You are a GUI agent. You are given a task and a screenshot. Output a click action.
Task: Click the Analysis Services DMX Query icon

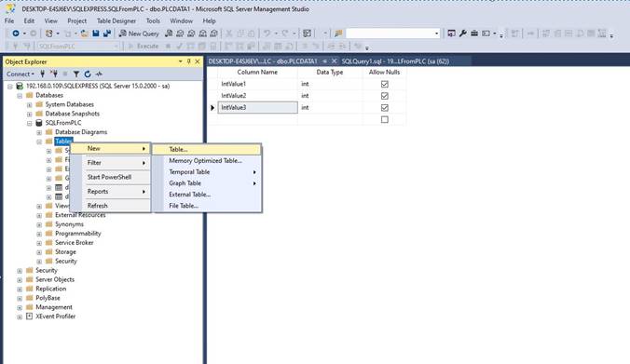[x=191, y=34]
